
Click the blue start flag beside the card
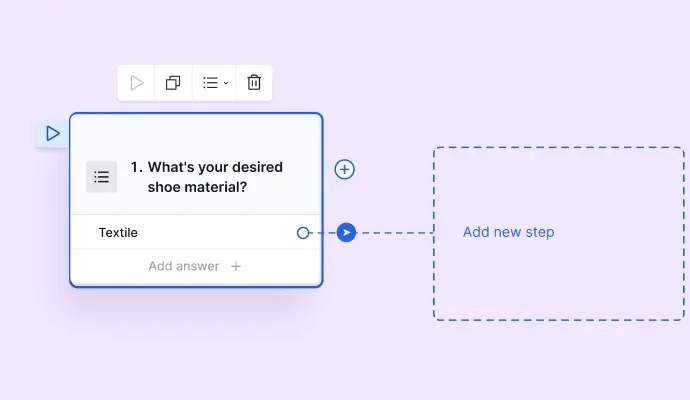coord(52,133)
